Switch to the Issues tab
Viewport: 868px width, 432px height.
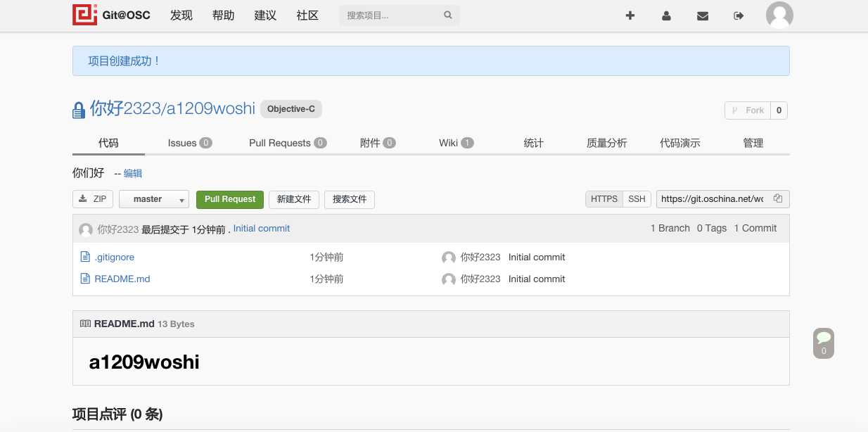click(190, 143)
